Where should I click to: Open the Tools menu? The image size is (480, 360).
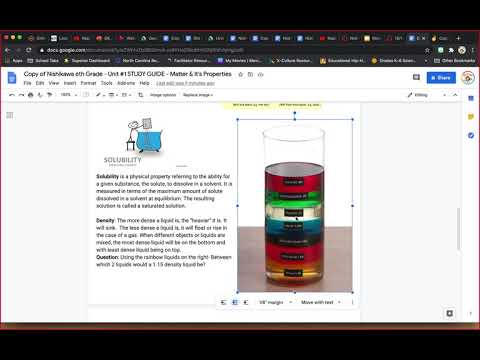click(x=107, y=83)
